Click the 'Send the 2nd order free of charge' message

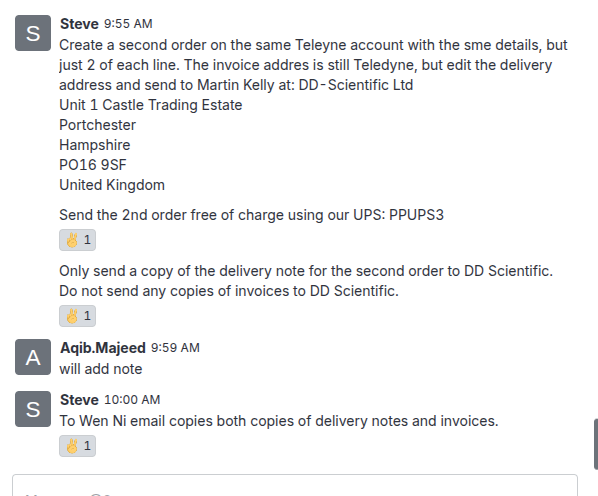point(251,215)
